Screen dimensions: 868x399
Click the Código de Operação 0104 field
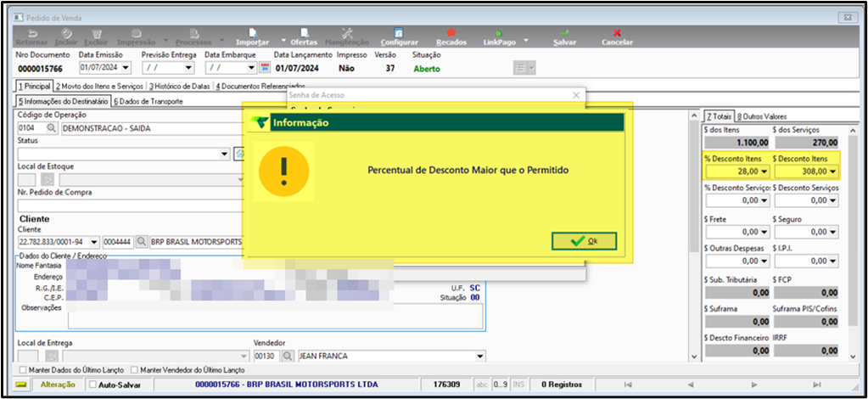(31, 128)
